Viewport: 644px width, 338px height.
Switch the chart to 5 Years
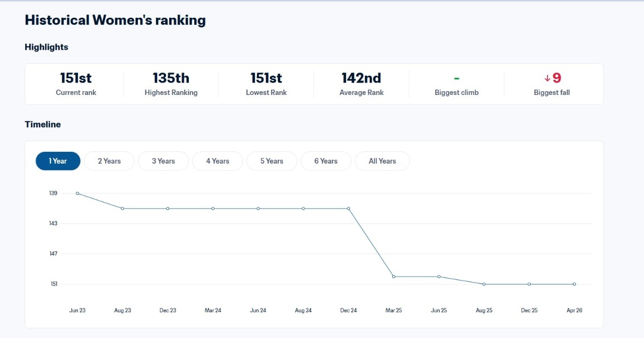pos(272,161)
